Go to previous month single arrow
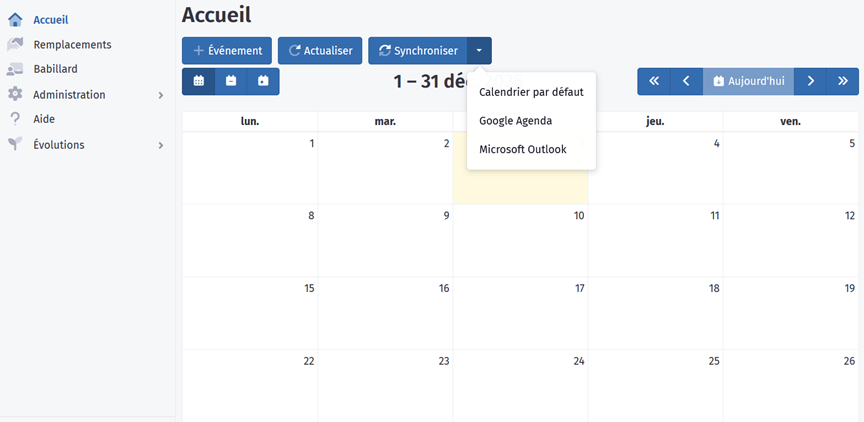 pos(686,81)
